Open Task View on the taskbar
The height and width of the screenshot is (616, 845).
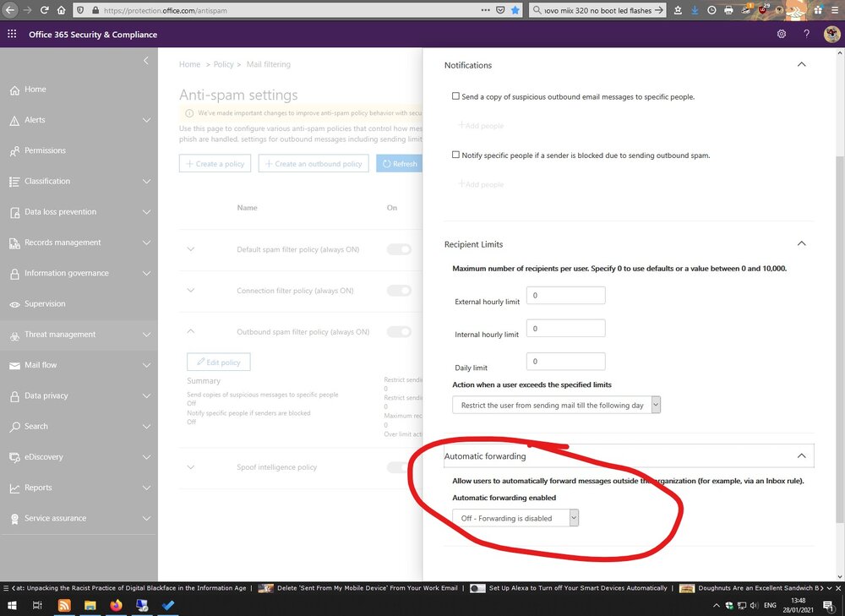(37, 605)
